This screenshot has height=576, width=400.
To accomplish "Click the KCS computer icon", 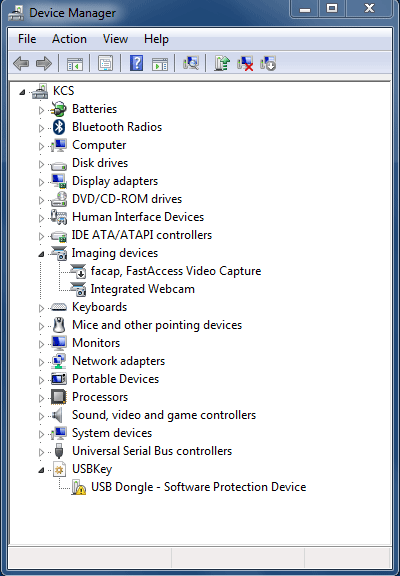I will click(x=40, y=91).
